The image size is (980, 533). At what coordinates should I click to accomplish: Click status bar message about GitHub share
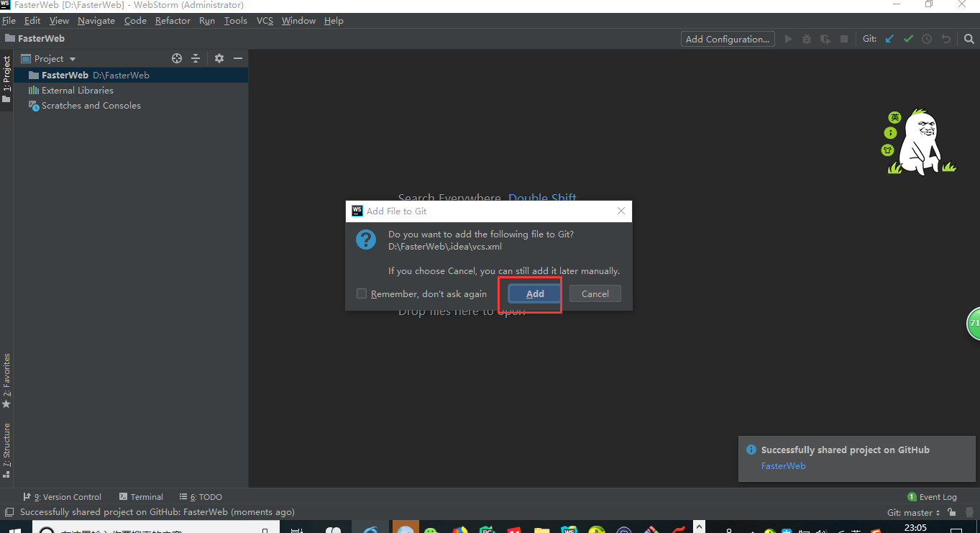coord(157,512)
